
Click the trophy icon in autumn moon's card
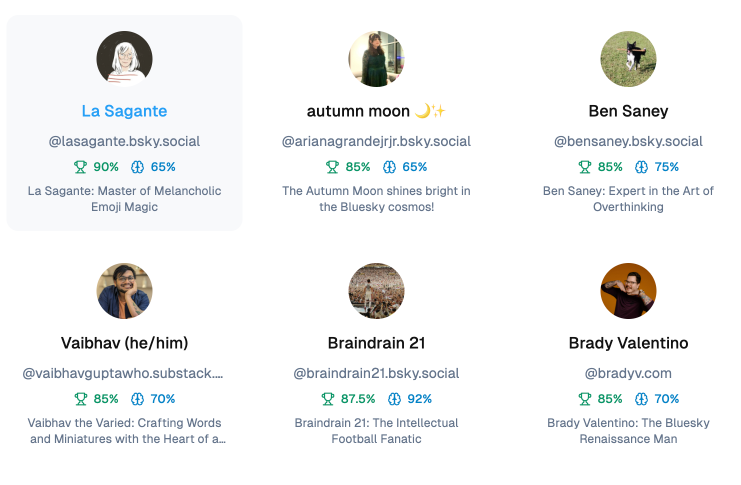coord(332,167)
